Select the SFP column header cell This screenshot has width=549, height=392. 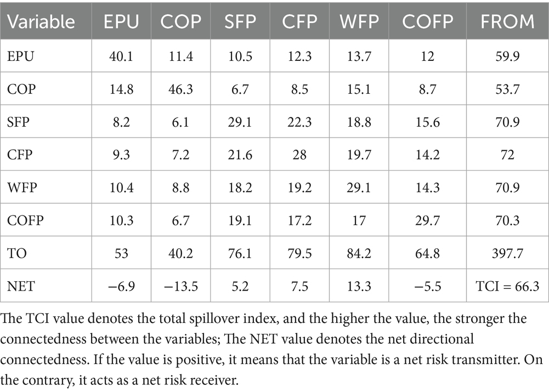coord(241,21)
